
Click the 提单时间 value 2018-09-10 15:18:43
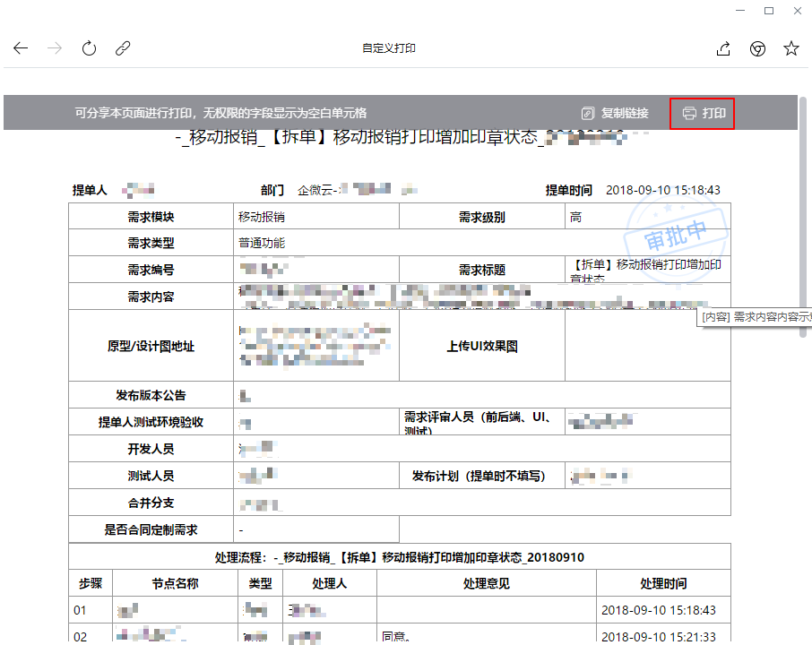(x=662, y=190)
